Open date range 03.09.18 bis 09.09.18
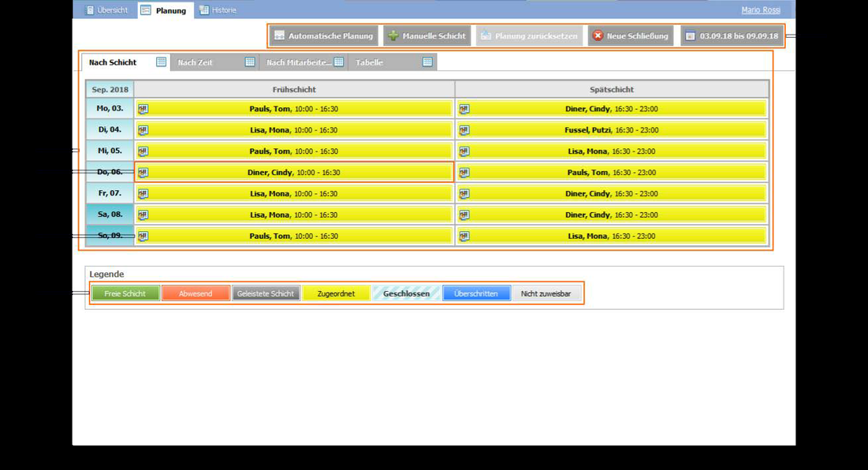868x470 pixels. pos(732,36)
